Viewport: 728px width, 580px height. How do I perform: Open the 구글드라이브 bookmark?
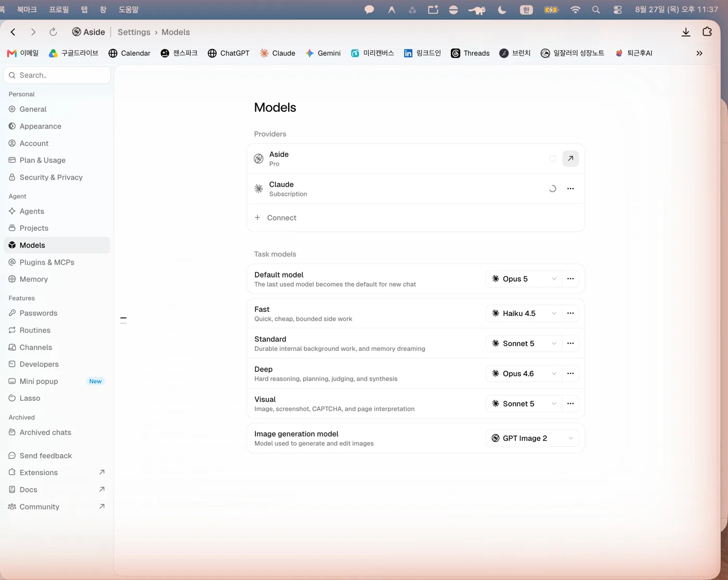[73, 53]
